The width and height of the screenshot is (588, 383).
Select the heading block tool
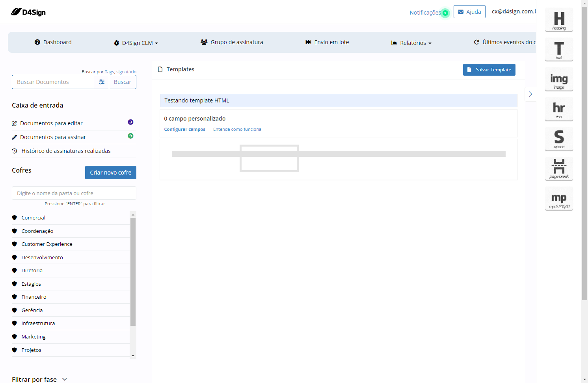coord(559,20)
